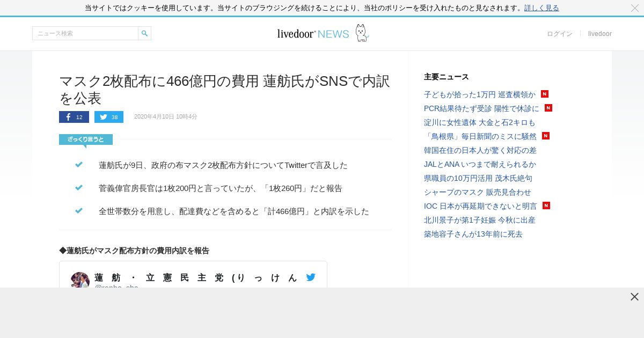The image size is (644, 338).
Task: Open headline 韓国在住の日本人が驚く対応の差
Action: (x=480, y=150)
